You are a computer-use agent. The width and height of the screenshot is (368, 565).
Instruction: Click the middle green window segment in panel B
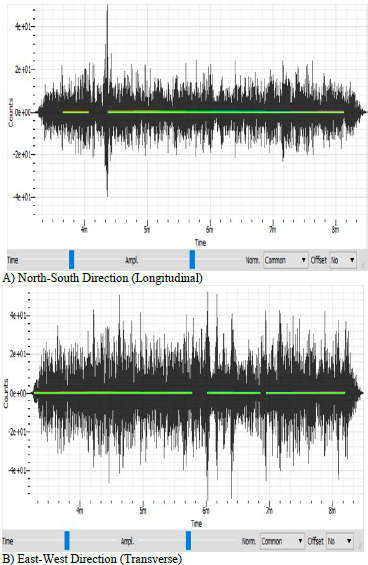tap(234, 393)
